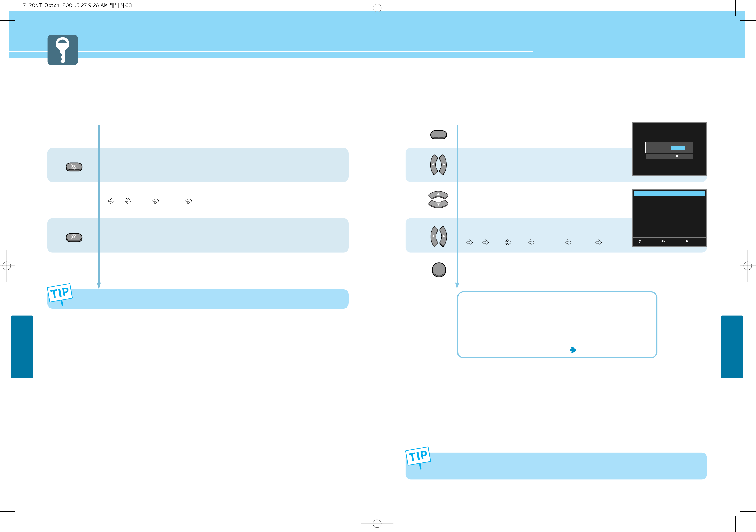
Task: Click the upper CC remote button
Action: click(74, 167)
